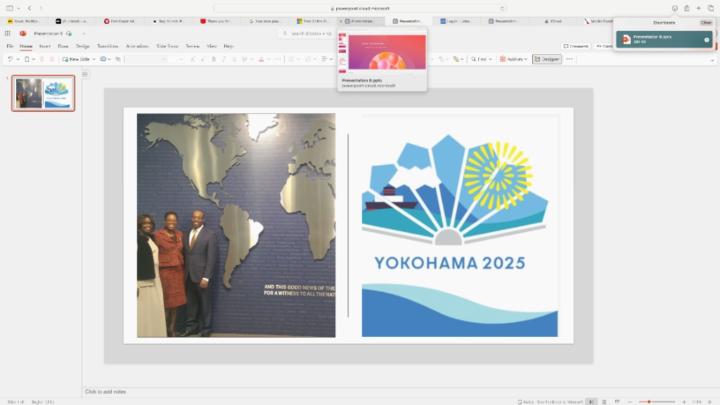Viewport: 720px width, 405px height.
Task: Expand the Paste dropdown arrow
Action: coord(35,59)
